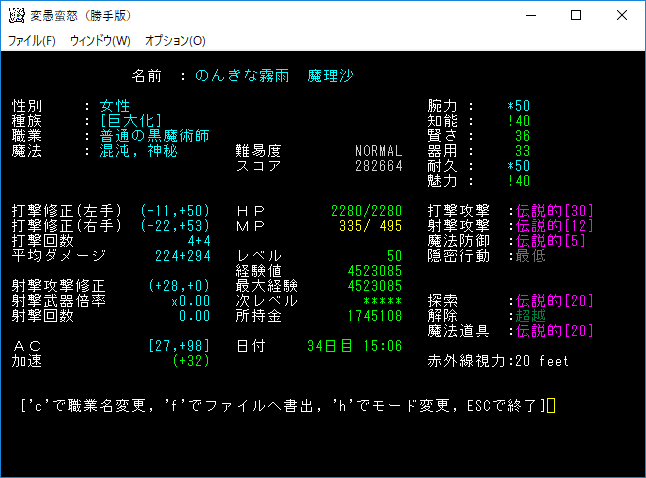The image size is (646, 478).
Task: Maximize the game window
Action: coord(575,15)
